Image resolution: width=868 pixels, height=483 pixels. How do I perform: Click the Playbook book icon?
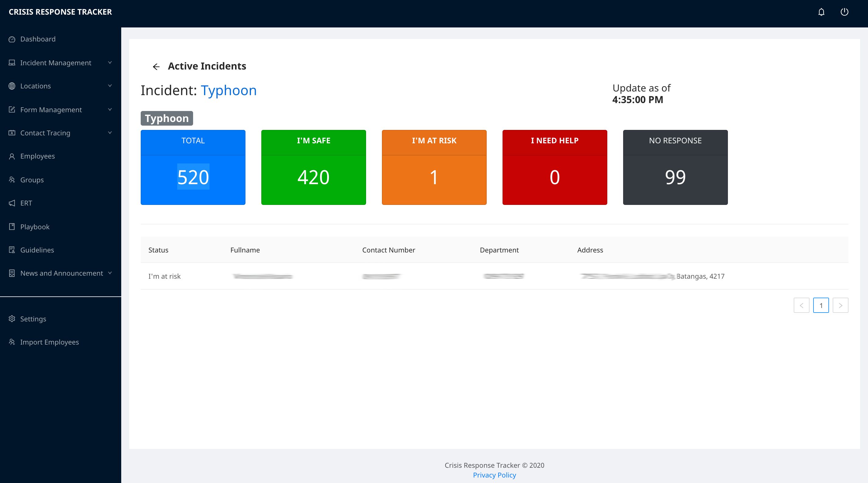[12, 227]
